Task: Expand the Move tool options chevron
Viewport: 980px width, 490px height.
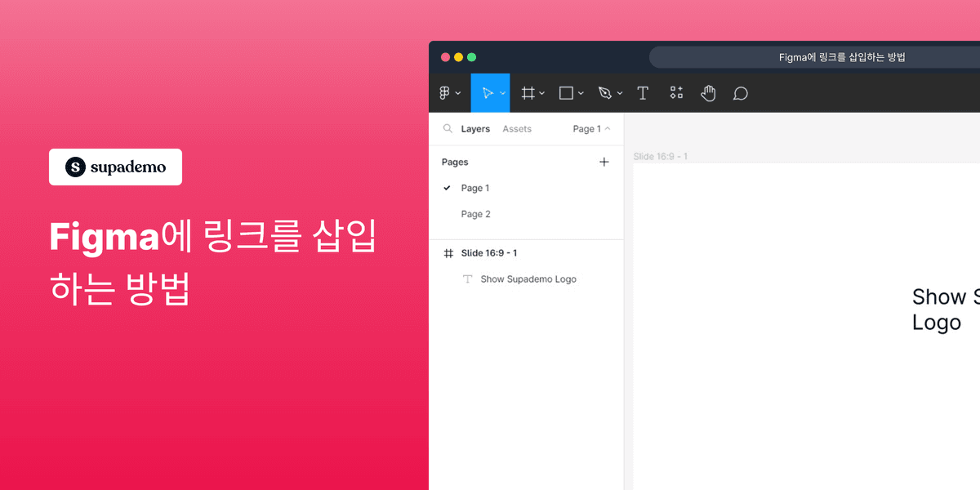Action: click(x=501, y=92)
